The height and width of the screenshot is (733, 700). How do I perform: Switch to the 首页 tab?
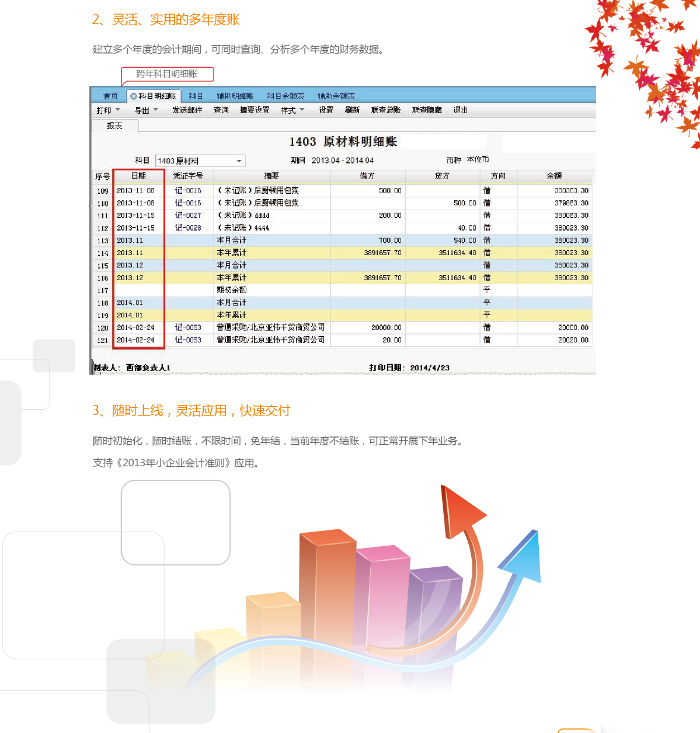pyautogui.click(x=110, y=96)
